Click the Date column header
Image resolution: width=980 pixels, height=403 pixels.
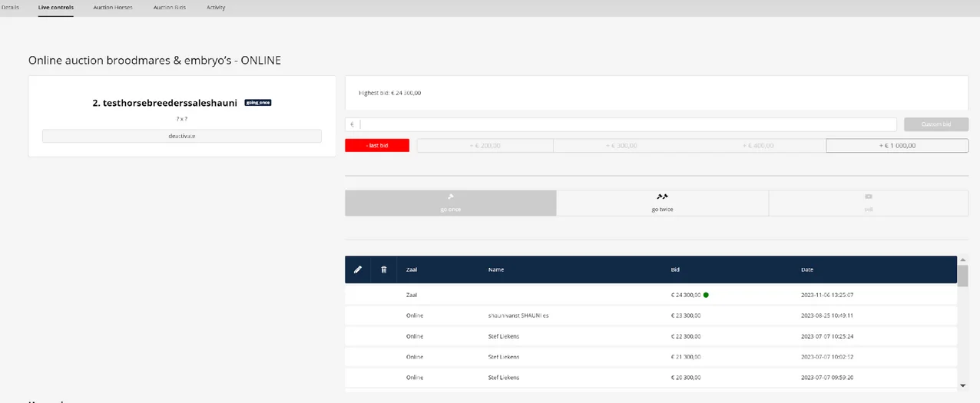[x=807, y=269]
